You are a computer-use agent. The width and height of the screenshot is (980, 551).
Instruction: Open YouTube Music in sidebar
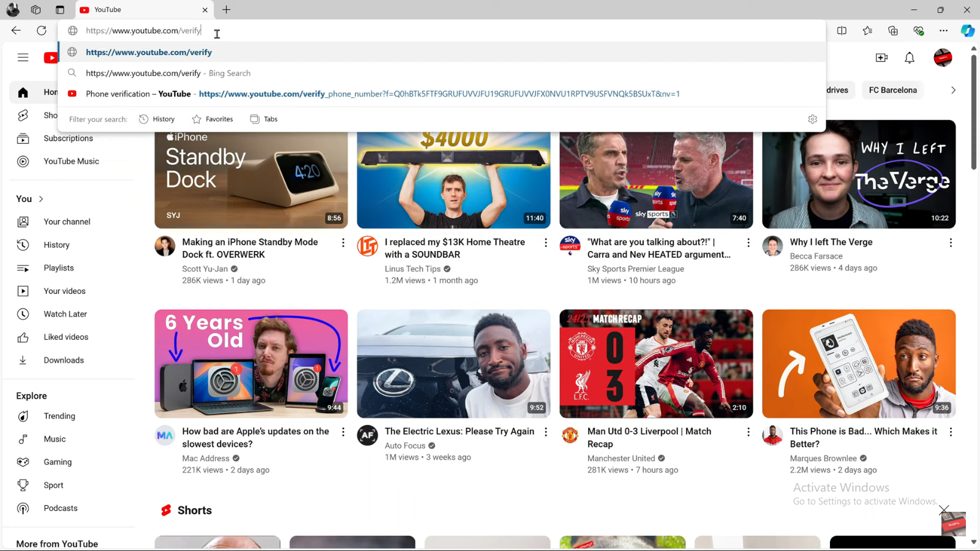coord(72,162)
